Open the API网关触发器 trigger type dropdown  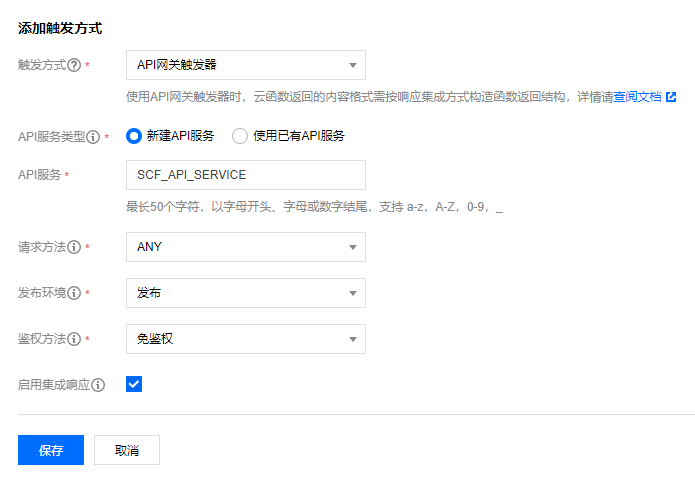click(245, 65)
